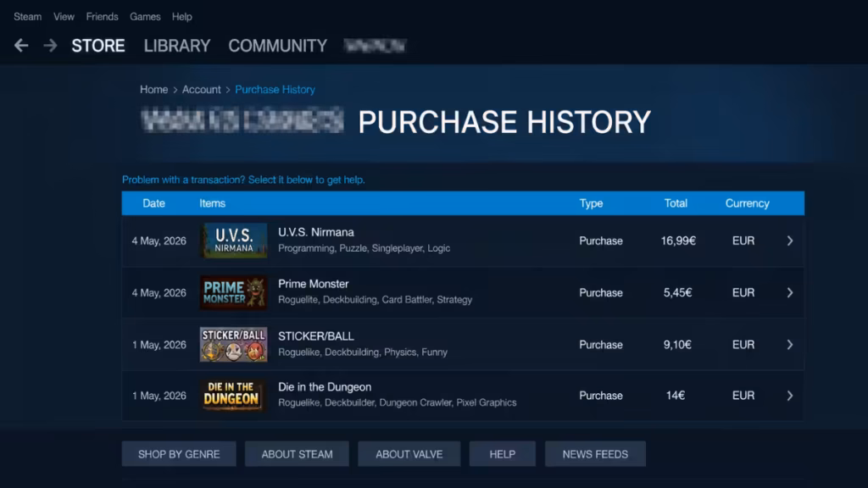Switch to the COMMUNITY tab
The width and height of the screenshot is (868, 488).
coord(278,46)
